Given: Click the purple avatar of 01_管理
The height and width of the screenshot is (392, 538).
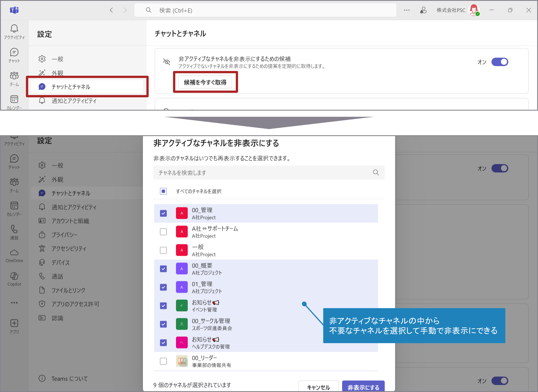Looking at the screenshot, I should (182, 287).
